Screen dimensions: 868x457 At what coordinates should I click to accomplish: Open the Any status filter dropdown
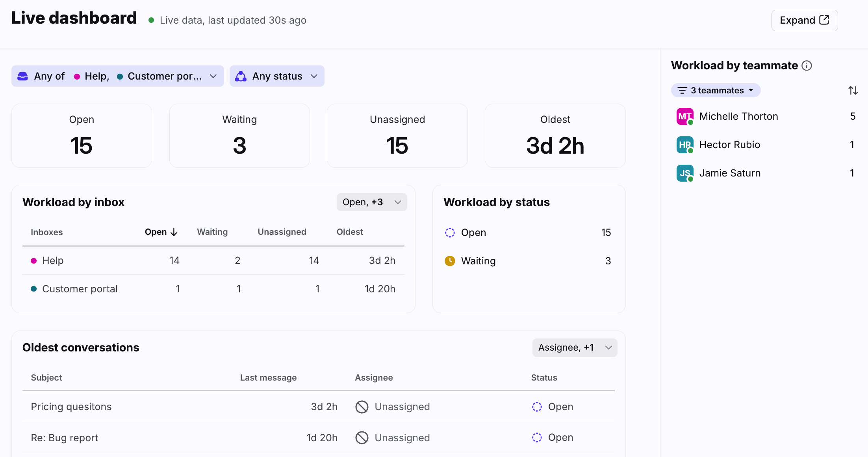[277, 76]
